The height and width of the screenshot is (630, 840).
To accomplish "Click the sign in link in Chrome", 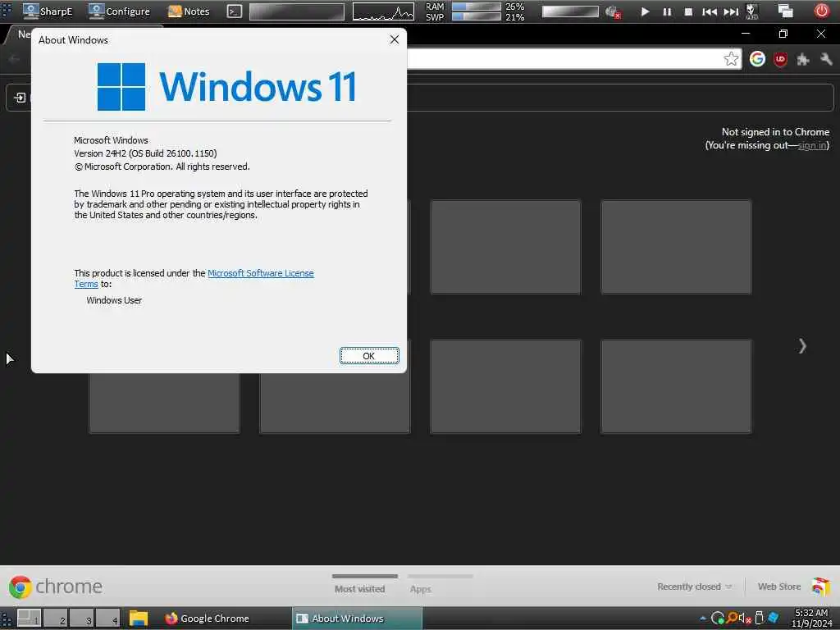I will click(812, 146).
